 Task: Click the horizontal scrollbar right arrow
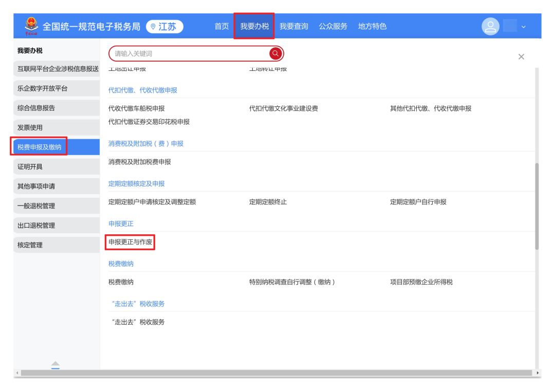[538, 373]
